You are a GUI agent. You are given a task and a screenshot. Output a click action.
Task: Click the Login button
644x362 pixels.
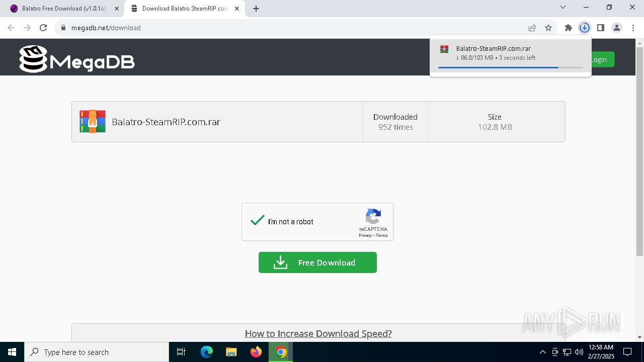click(x=599, y=59)
